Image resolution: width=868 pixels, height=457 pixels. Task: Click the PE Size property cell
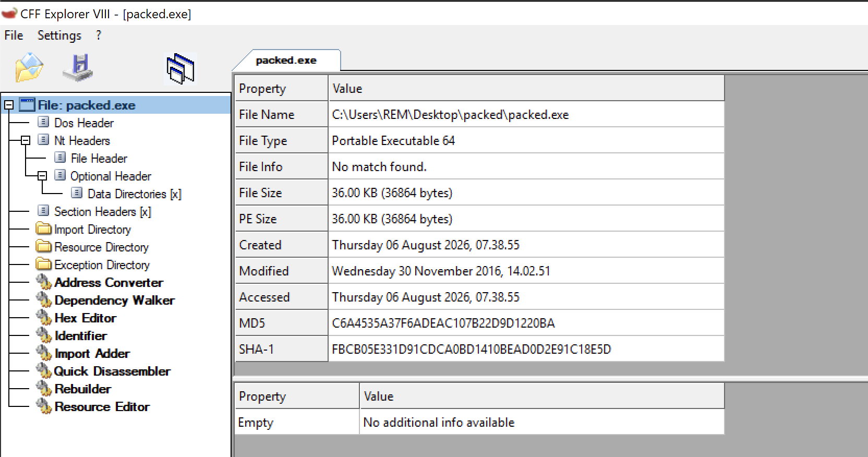click(x=281, y=219)
